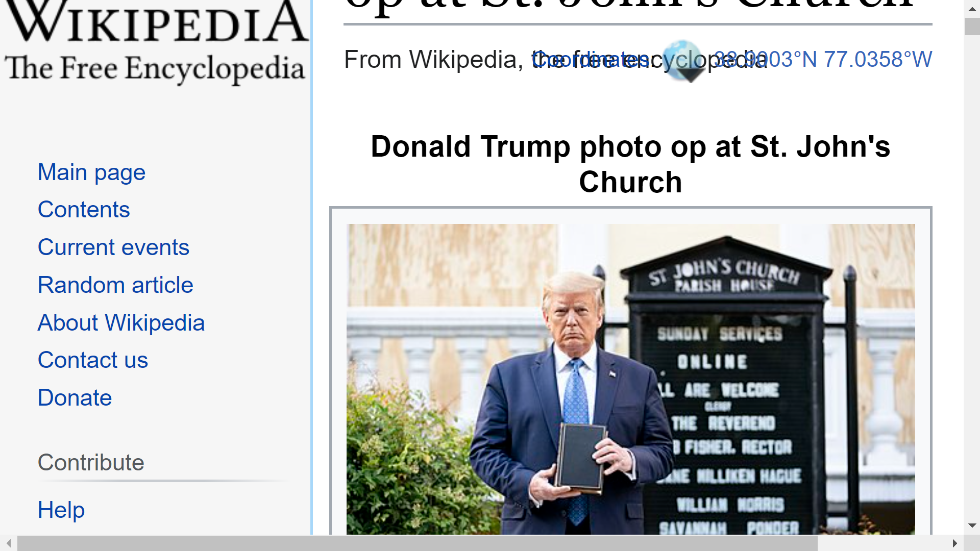Open the Trump at St. John's photo
980x551 pixels.
pyautogui.click(x=630, y=379)
